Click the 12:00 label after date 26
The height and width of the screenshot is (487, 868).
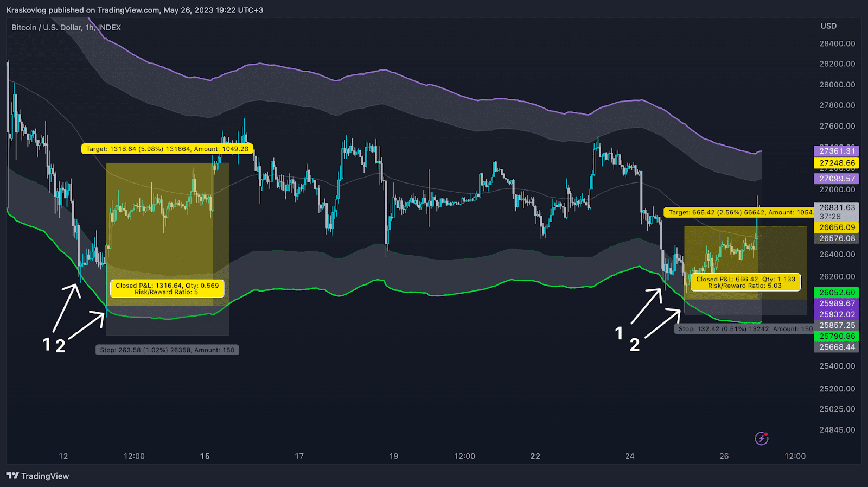[x=795, y=456]
